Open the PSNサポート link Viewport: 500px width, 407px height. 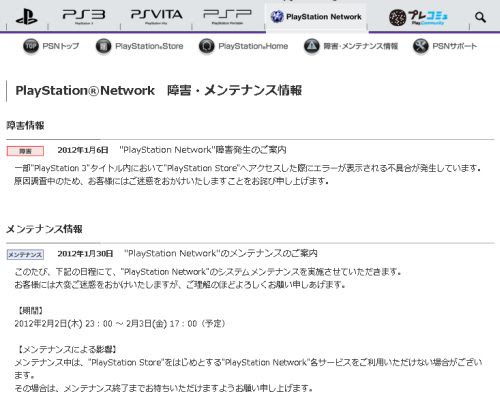point(455,46)
